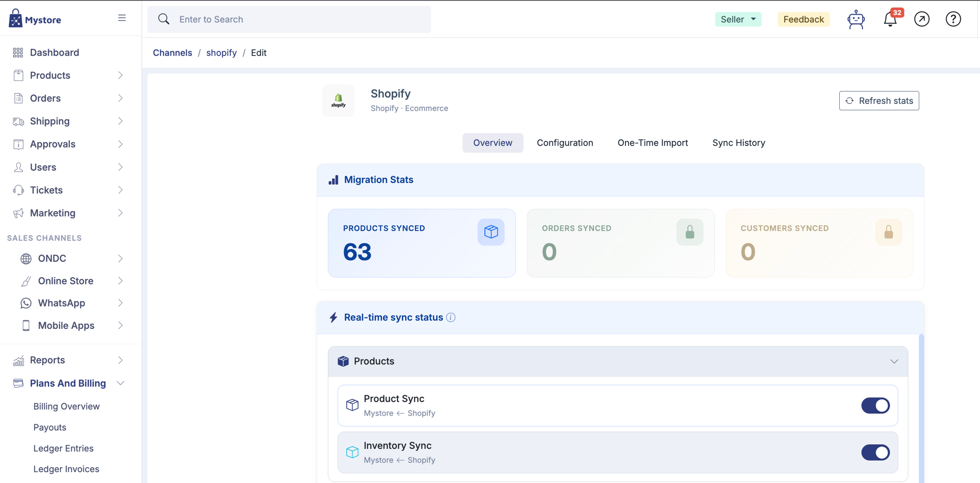980x483 pixels.
Task: Click the Mystore logo
Action: pos(35,19)
